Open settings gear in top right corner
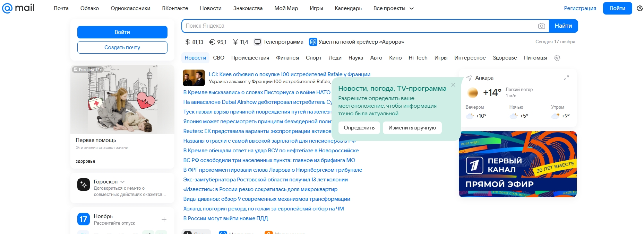 (x=639, y=8)
